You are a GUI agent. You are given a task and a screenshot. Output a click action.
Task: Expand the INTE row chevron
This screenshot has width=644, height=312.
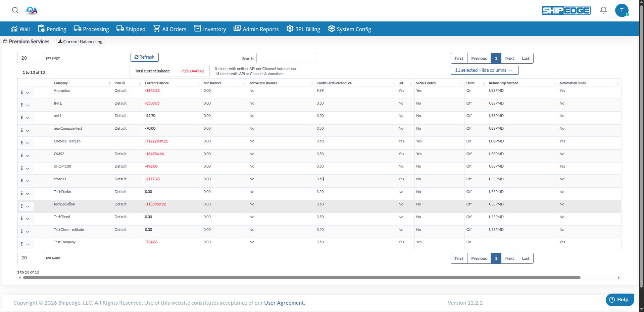(28, 105)
